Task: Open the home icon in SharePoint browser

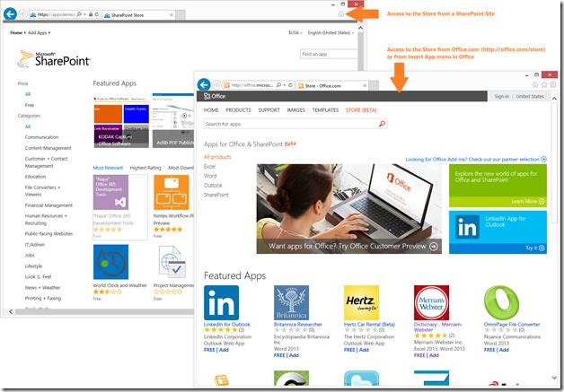Action: tap(341, 14)
